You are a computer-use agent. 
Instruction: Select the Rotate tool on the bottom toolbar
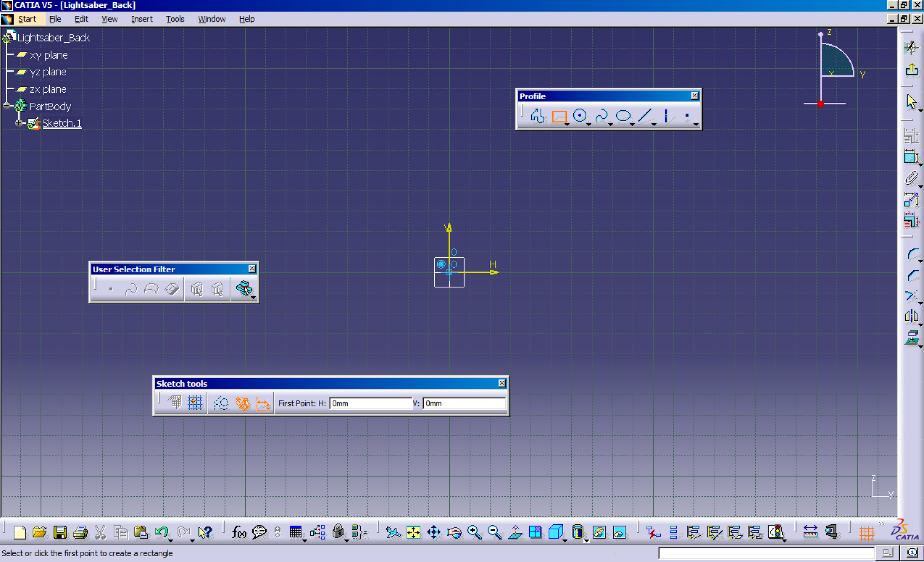pos(454,533)
